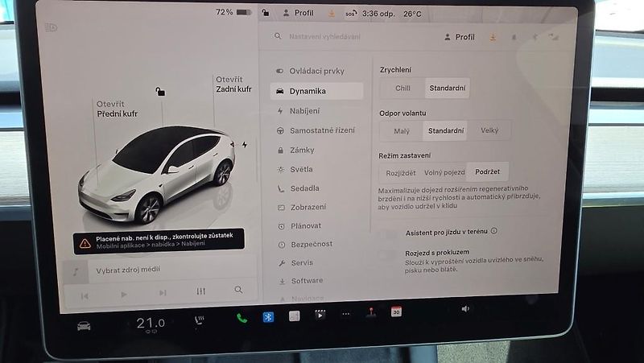Open the car controls icon in bottom bar
Screen dimensions: 644x363
84,326
